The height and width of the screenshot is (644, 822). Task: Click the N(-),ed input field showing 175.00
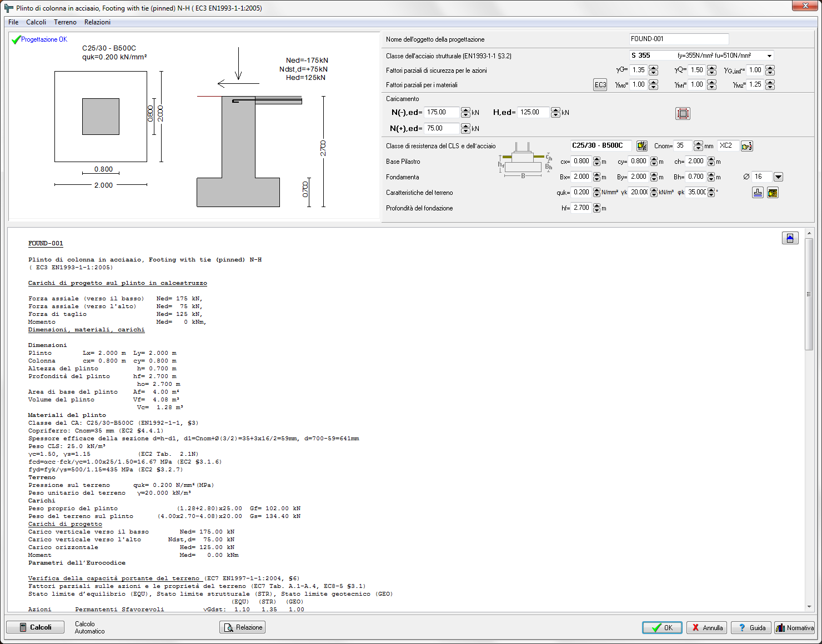(x=443, y=113)
